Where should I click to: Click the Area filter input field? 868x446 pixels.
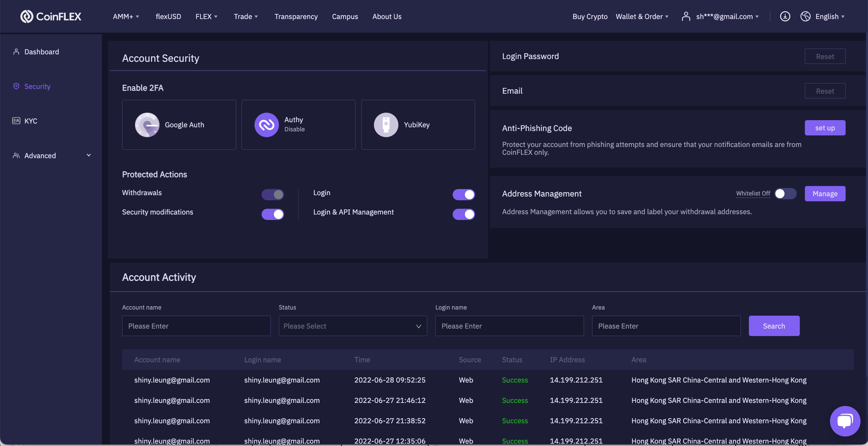click(666, 326)
